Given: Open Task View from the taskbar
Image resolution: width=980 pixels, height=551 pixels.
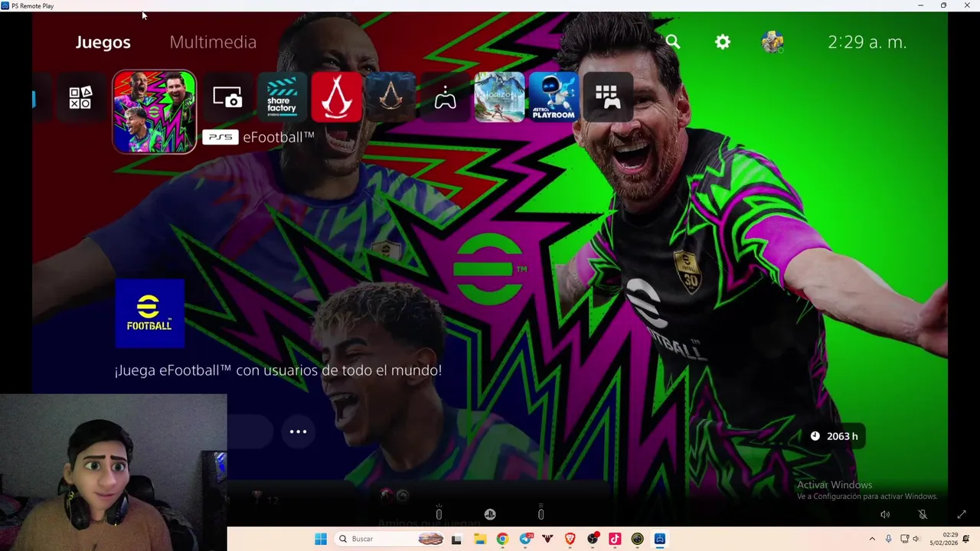Looking at the screenshot, I should coord(456,539).
